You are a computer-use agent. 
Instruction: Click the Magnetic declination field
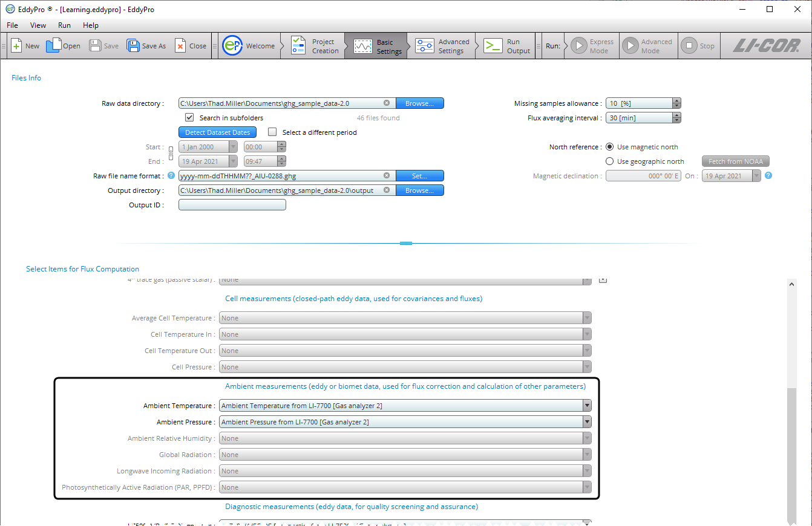click(x=643, y=176)
